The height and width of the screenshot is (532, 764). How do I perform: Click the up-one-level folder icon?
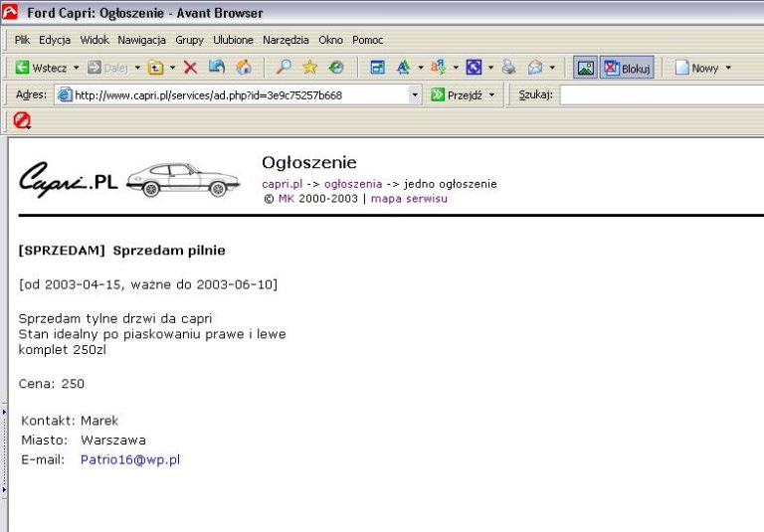coord(155,68)
